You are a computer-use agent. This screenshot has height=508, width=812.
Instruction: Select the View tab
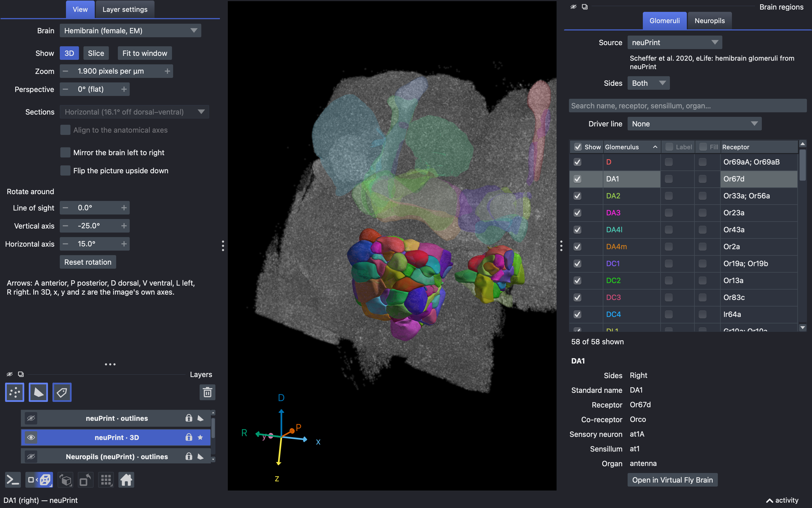click(x=80, y=9)
